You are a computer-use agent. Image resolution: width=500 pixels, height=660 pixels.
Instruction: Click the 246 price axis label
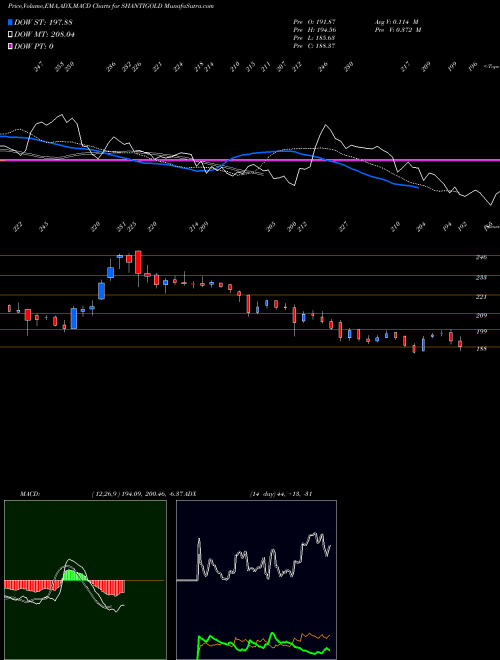[481, 257]
